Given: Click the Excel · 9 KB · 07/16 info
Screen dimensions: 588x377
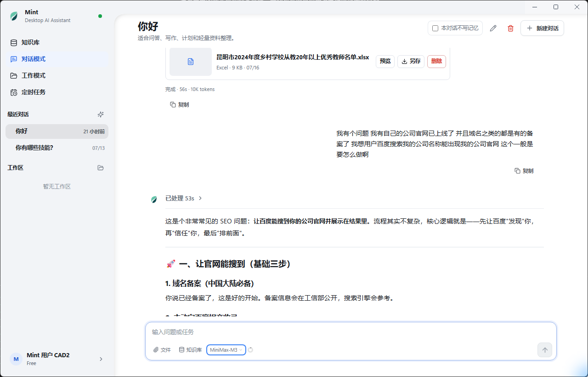Looking at the screenshot, I should (238, 68).
